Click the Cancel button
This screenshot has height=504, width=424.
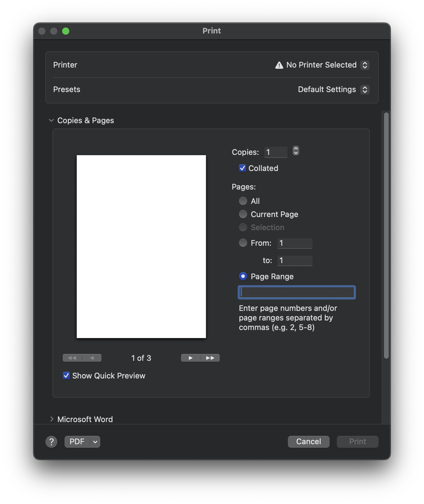click(x=308, y=442)
